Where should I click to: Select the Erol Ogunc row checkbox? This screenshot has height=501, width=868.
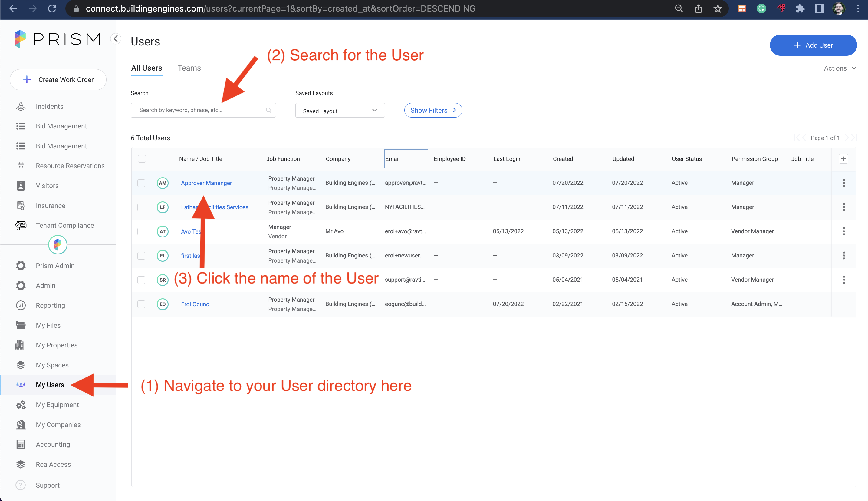(141, 304)
